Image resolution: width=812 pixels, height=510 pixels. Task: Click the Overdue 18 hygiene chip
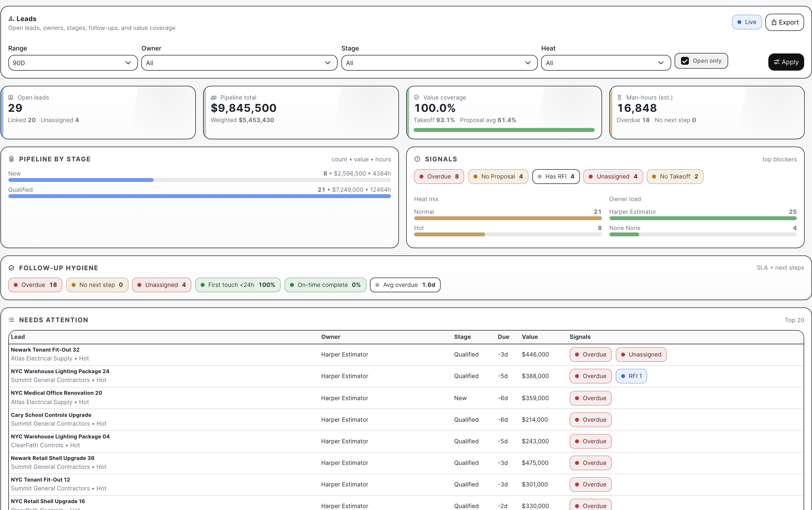(35, 285)
